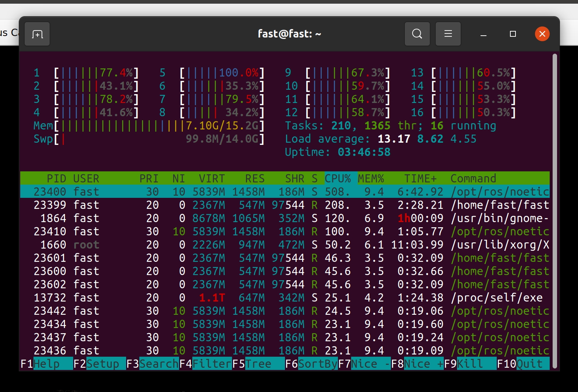
Task: Click the 1h00:09 TIME+ value
Action: [420, 218]
